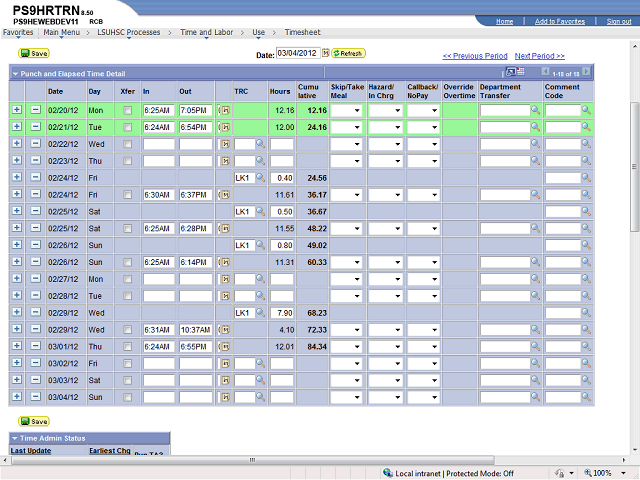This screenshot has width=640, height=480.
Task: Toggle the Xfer checkbox for 02/24/12 Fri
Action: tap(127, 195)
